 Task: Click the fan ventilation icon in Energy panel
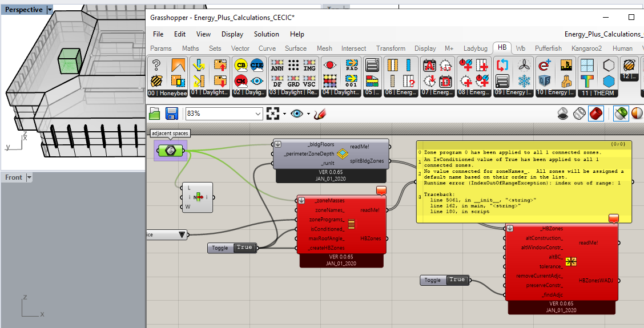524,65
